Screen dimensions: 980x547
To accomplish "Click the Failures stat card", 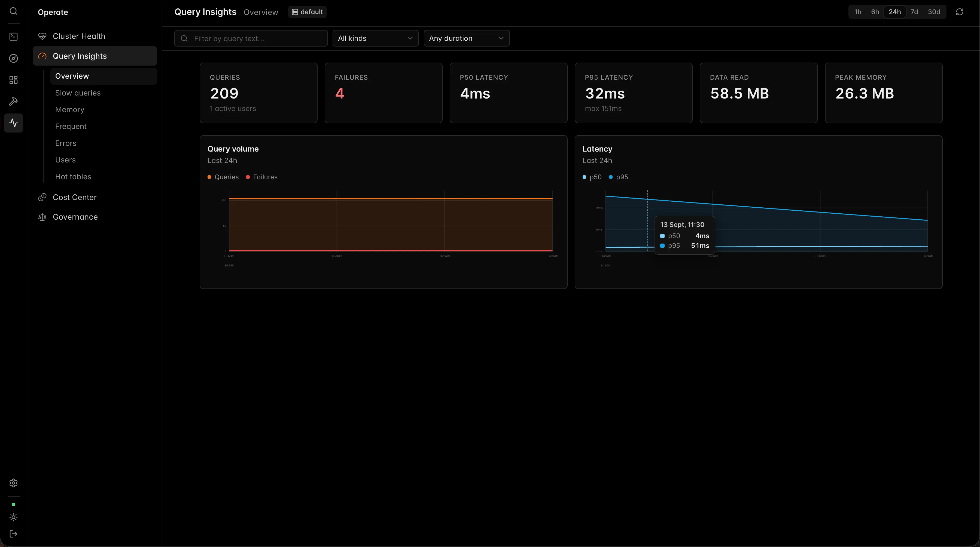I will (x=384, y=93).
